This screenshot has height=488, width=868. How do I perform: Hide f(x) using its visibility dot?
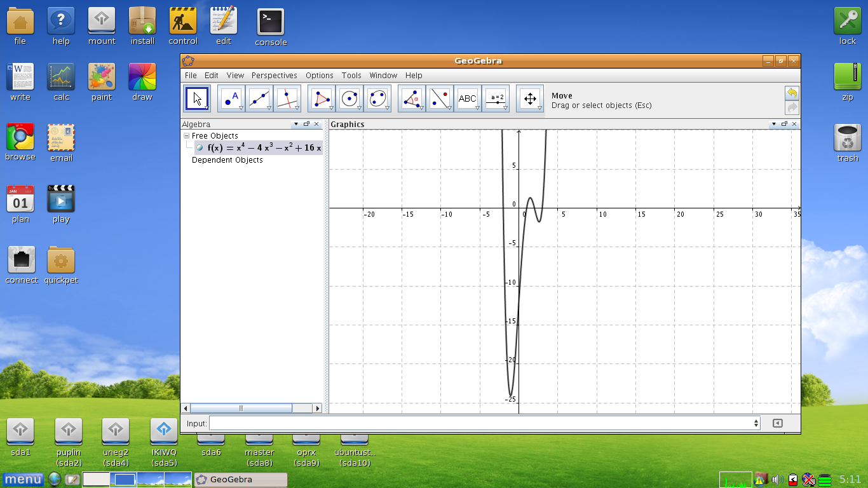pyautogui.click(x=200, y=147)
